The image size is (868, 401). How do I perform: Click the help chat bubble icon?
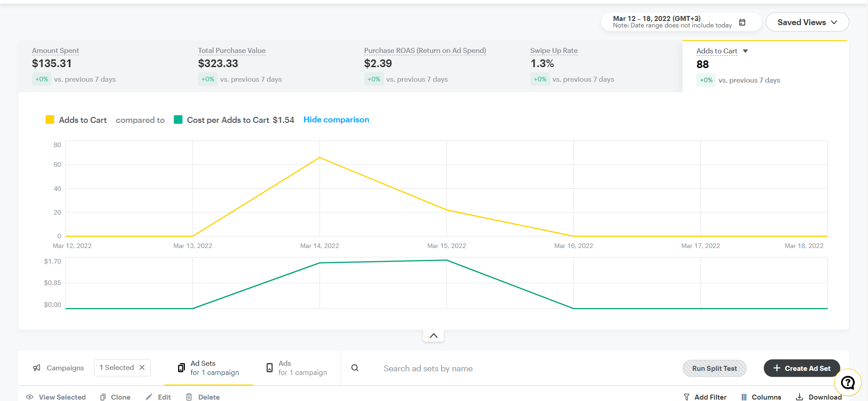point(847,382)
